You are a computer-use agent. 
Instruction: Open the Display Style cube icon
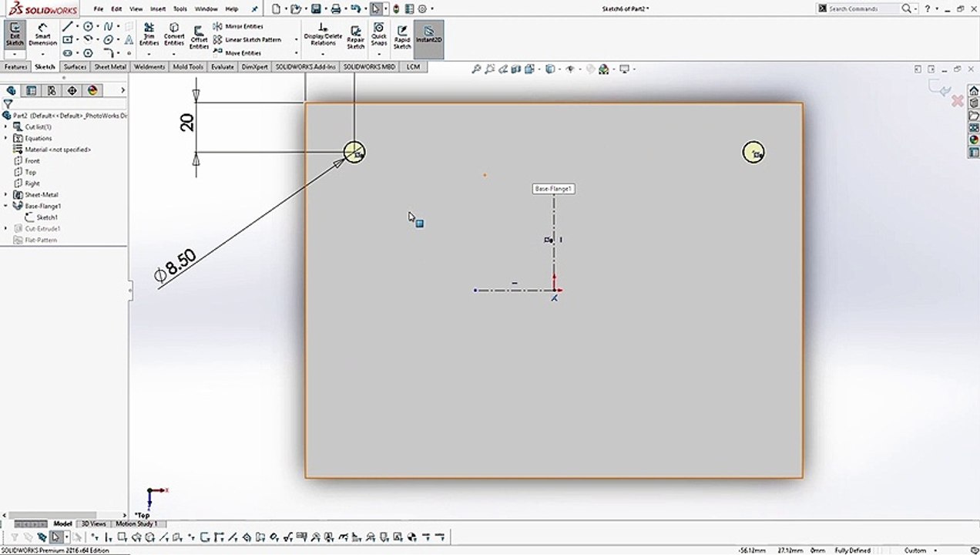tap(550, 69)
